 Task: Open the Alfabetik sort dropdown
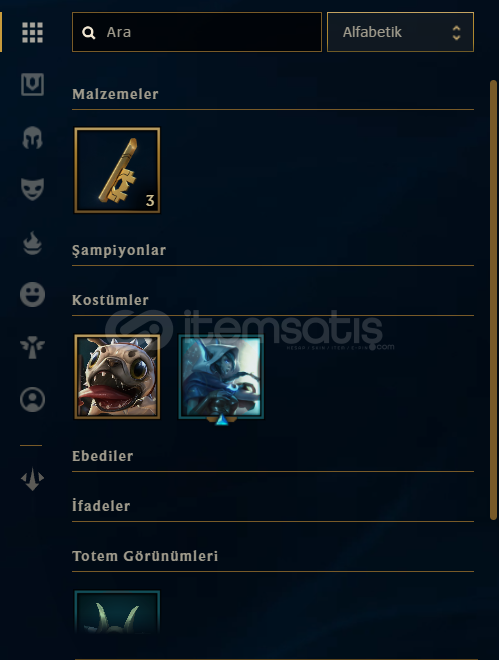tap(400, 32)
